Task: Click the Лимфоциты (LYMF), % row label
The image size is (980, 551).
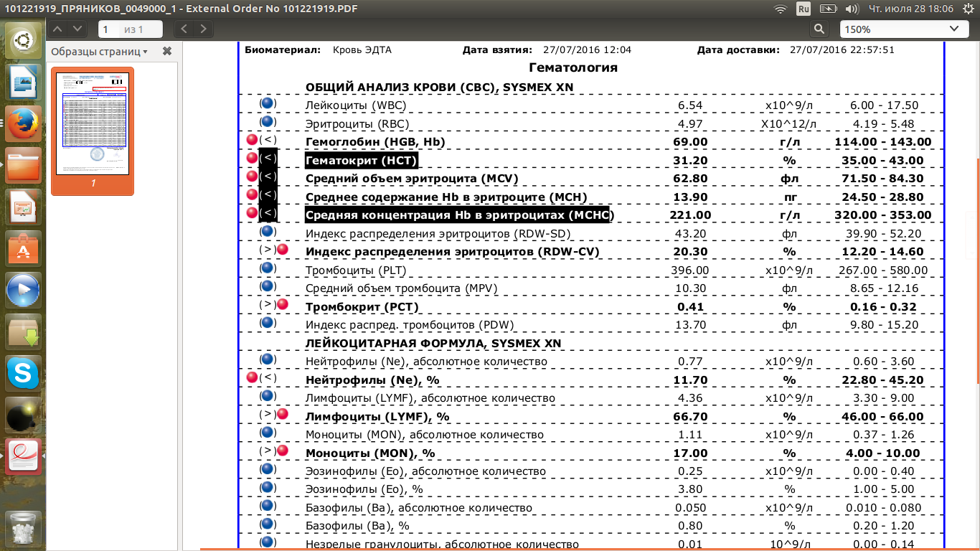Action: pos(377,417)
